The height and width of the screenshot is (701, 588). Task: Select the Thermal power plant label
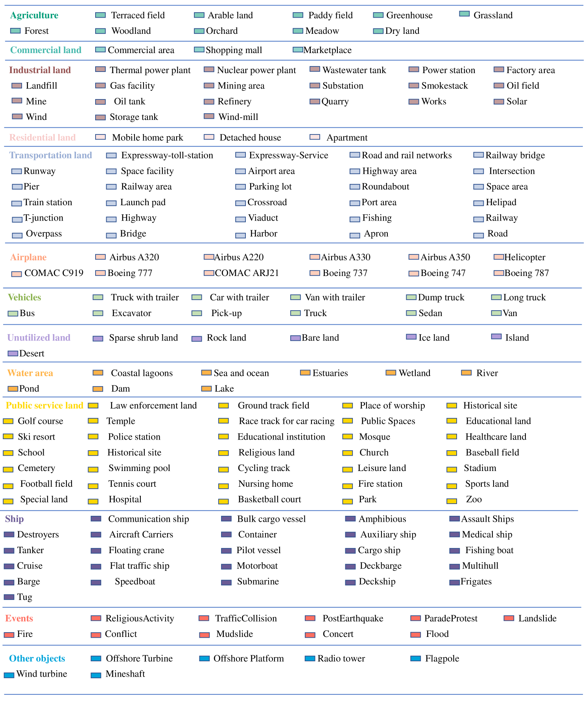click(x=150, y=70)
